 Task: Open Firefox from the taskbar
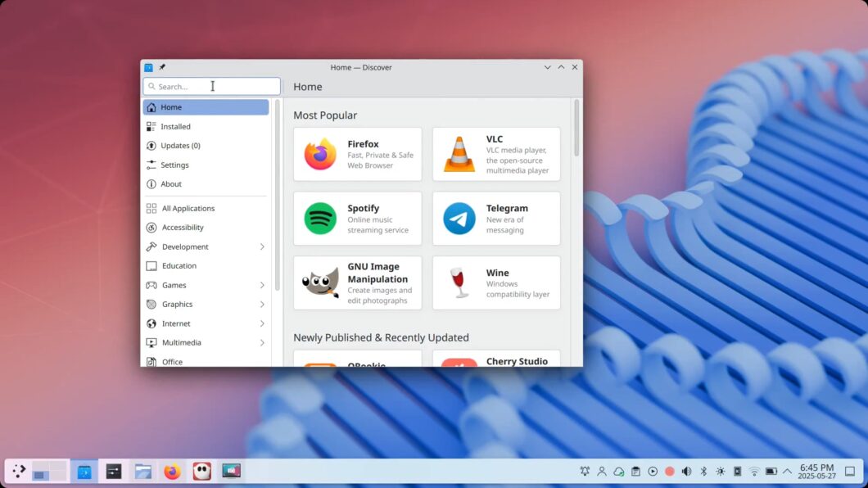[x=171, y=471]
